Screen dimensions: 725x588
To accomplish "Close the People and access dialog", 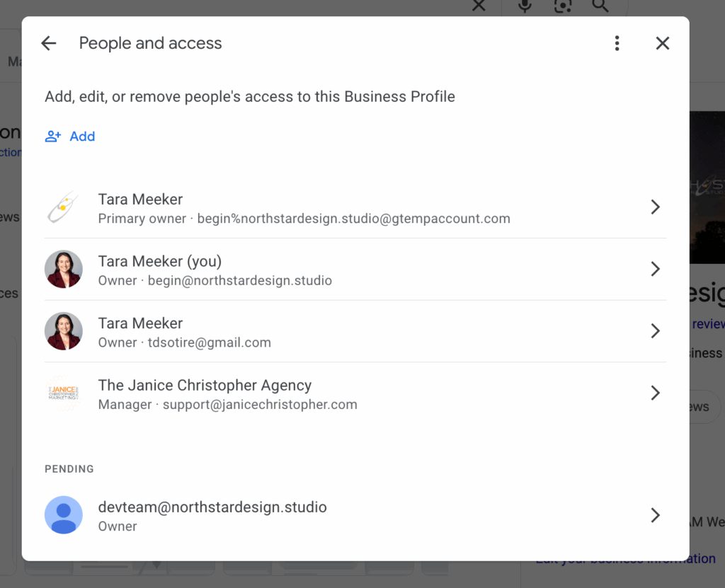I will pyautogui.click(x=662, y=42).
